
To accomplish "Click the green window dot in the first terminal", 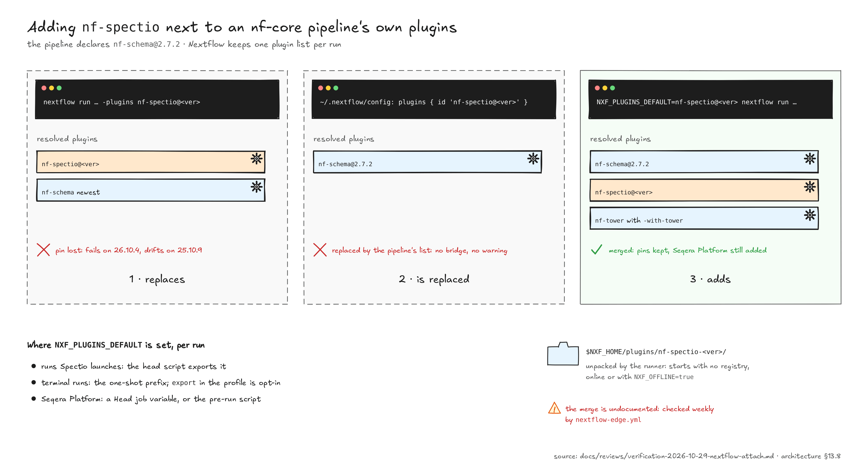I will pyautogui.click(x=59, y=88).
